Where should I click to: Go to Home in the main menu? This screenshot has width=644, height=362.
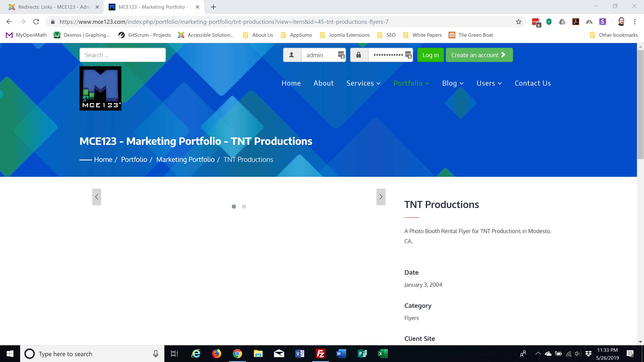click(x=291, y=83)
